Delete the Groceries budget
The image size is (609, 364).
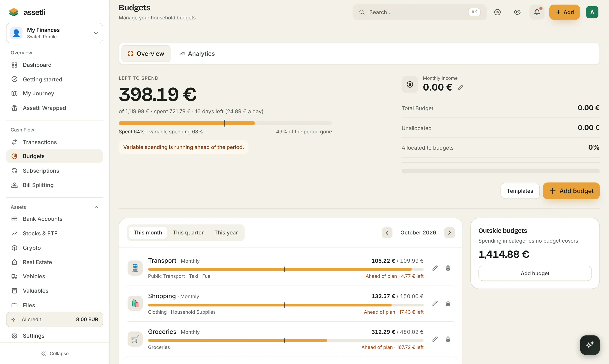(x=448, y=339)
